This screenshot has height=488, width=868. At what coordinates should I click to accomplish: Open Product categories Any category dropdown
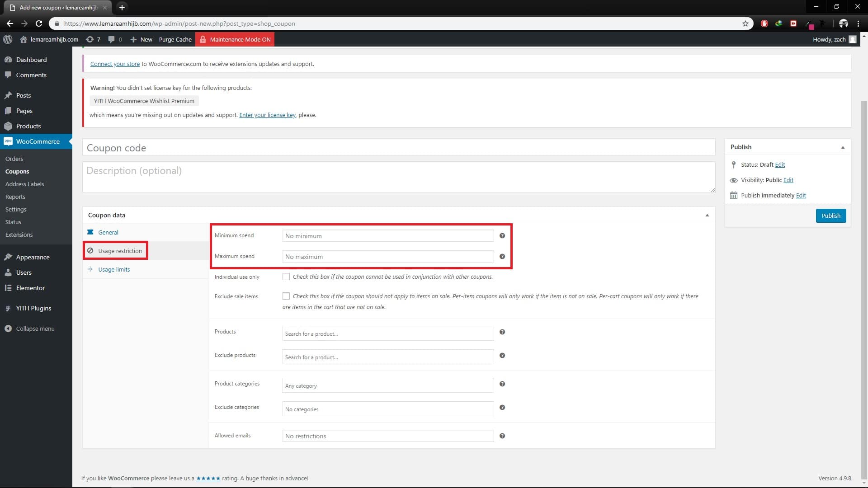[388, 385]
